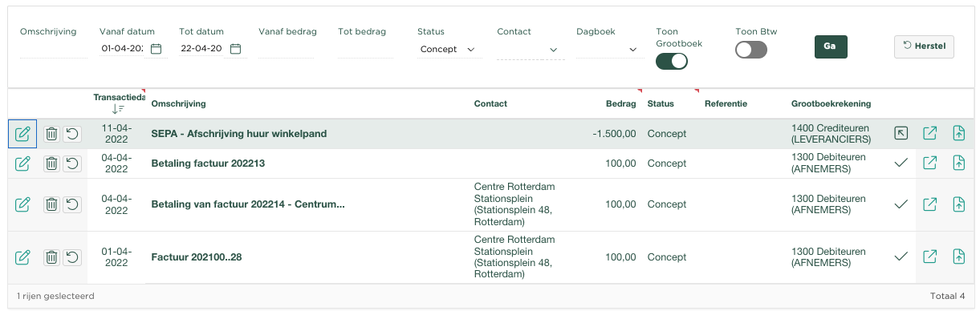Open the Contact filter dropdown

tap(530, 50)
